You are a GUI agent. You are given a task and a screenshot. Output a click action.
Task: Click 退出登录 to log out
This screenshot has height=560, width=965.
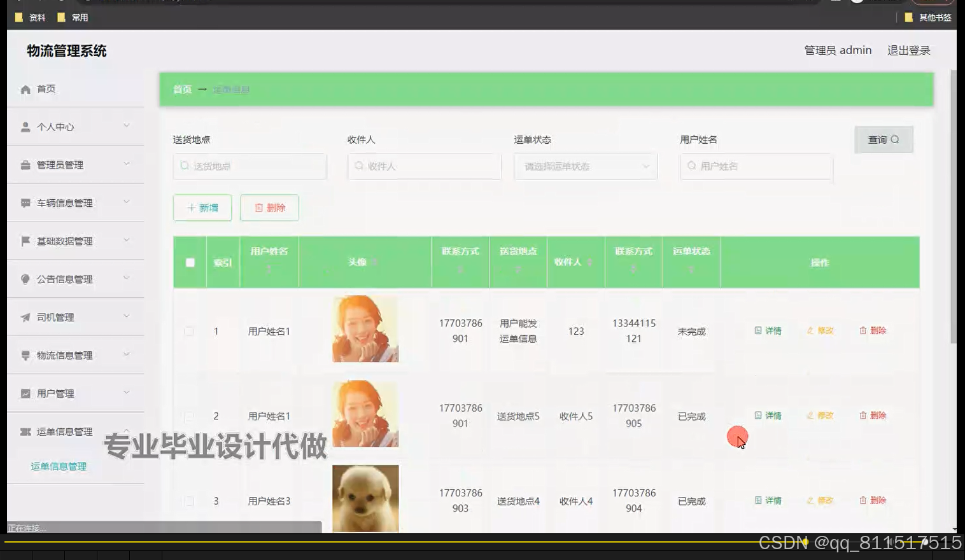[x=908, y=50]
